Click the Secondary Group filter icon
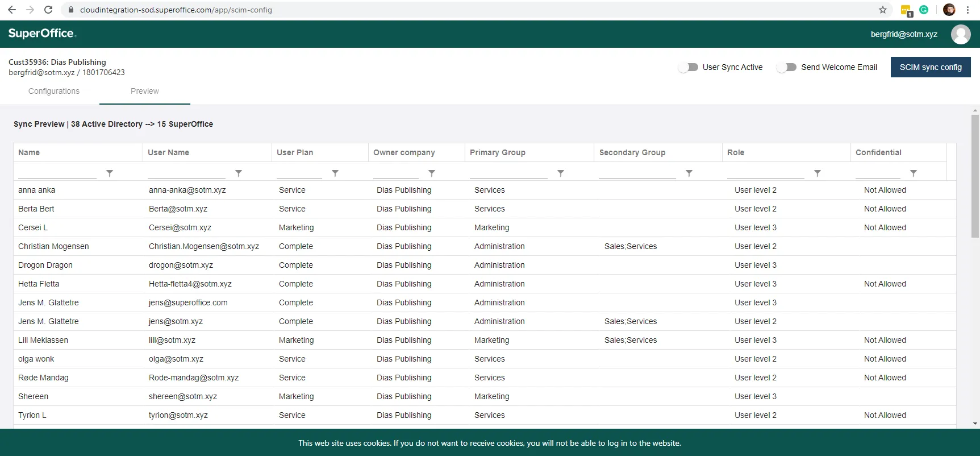The image size is (980, 456). tap(689, 173)
